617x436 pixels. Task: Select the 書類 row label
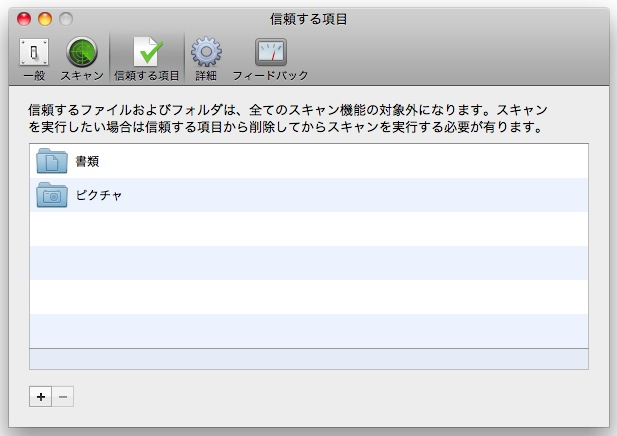tap(87, 161)
